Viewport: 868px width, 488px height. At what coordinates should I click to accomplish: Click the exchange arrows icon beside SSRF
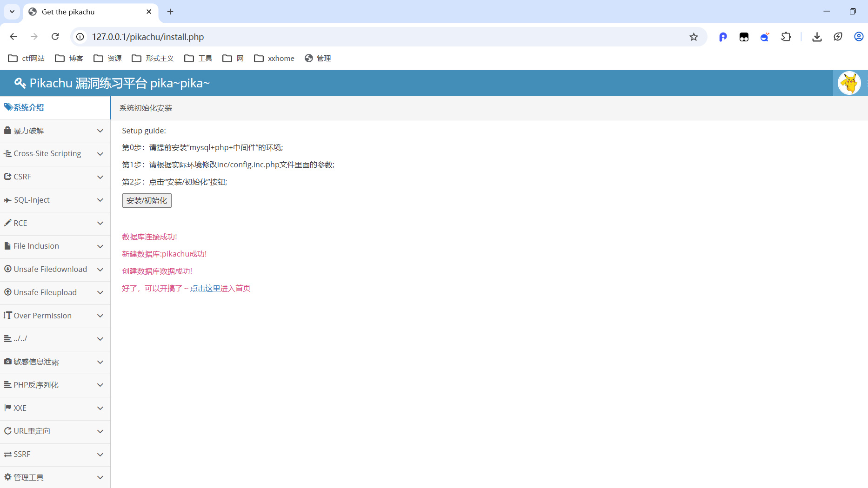[x=8, y=454]
